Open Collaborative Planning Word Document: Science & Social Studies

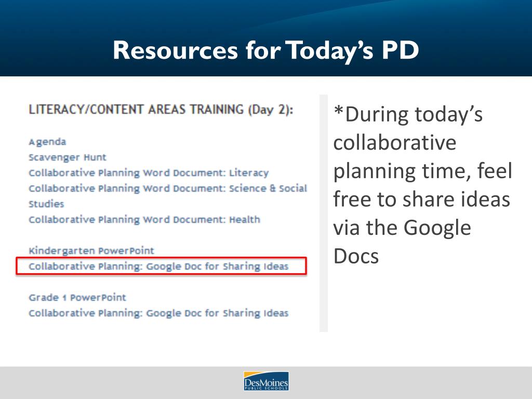tap(168, 196)
